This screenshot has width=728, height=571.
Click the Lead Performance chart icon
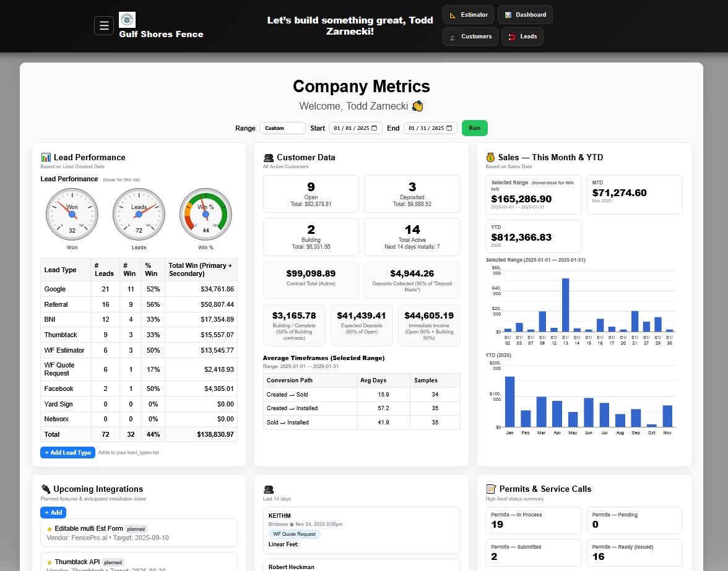(46, 157)
